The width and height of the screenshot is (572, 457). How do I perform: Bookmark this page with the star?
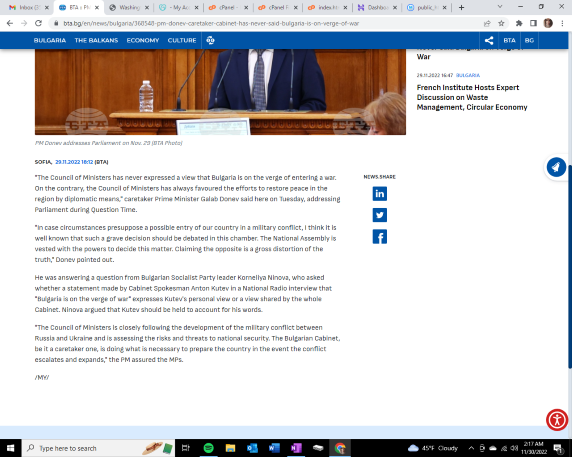click(501, 23)
